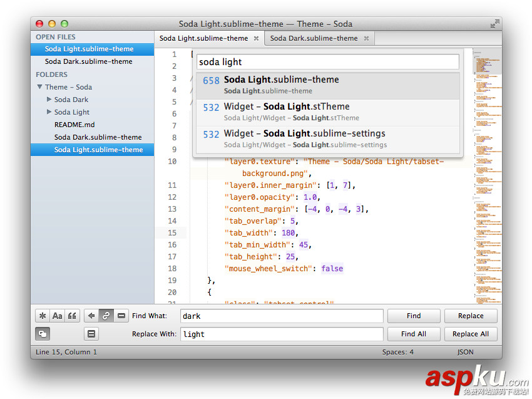
Task: Close the Soda Dark.sublime-theme tab
Action: point(366,38)
